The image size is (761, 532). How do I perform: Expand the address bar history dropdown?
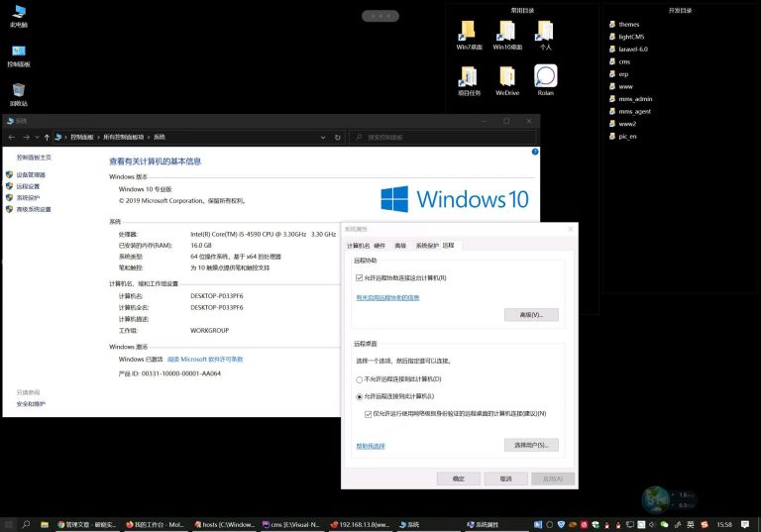[x=323, y=138]
